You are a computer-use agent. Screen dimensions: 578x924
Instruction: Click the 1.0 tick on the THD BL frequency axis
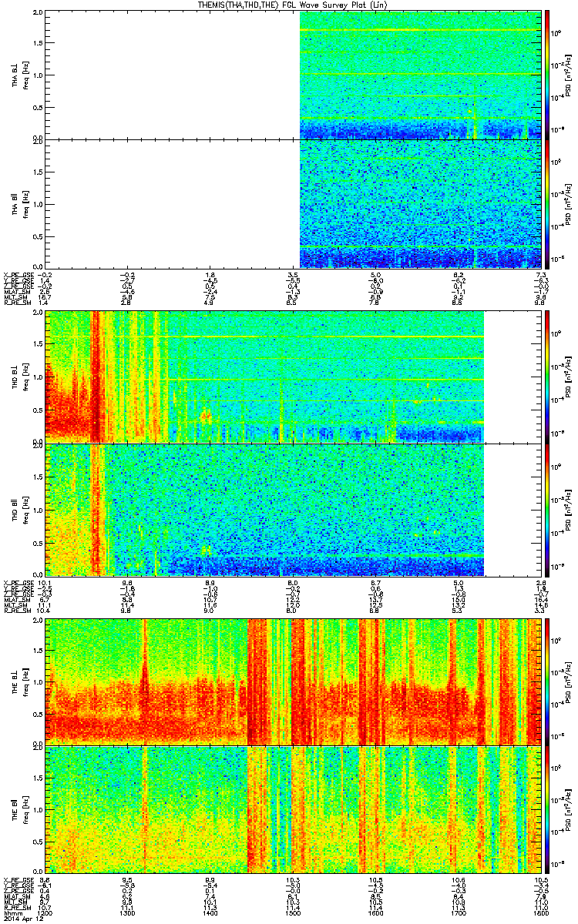click(x=39, y=377)
